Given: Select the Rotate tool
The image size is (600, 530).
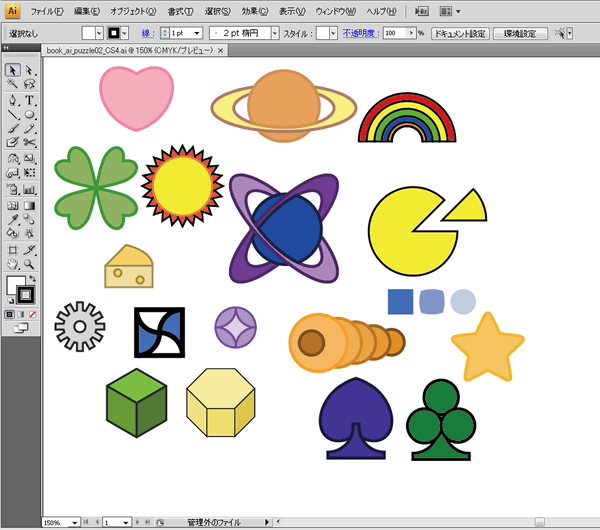Looking at the screenshot, I should click(x=13, y=158).
